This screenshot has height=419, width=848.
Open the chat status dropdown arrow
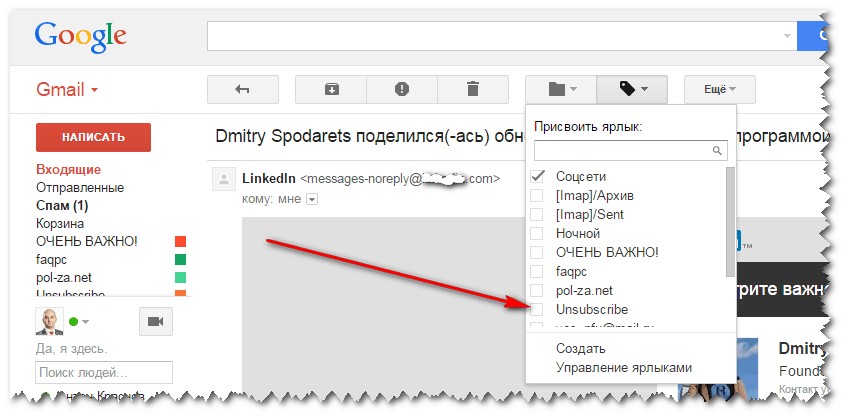click(x=85, y=322)
